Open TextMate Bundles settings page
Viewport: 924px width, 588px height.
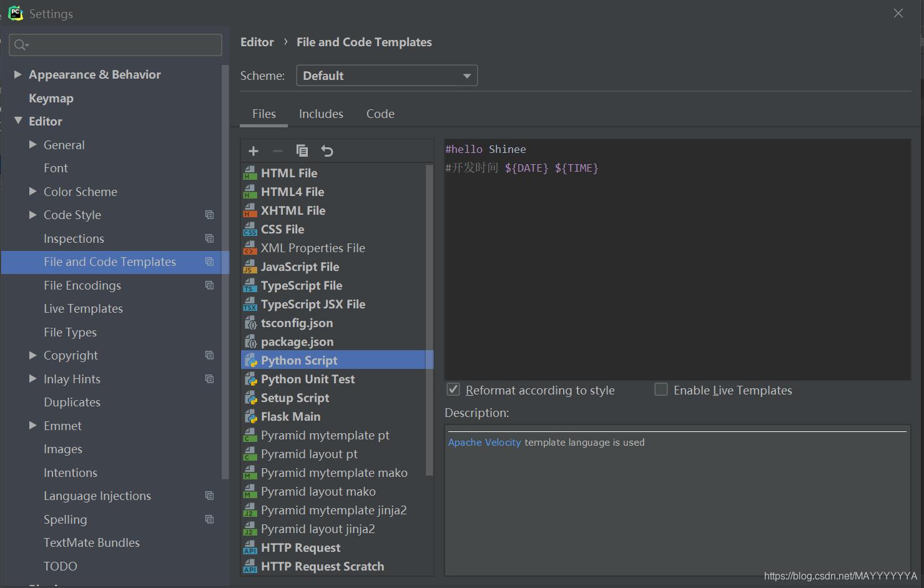(92, 542)
